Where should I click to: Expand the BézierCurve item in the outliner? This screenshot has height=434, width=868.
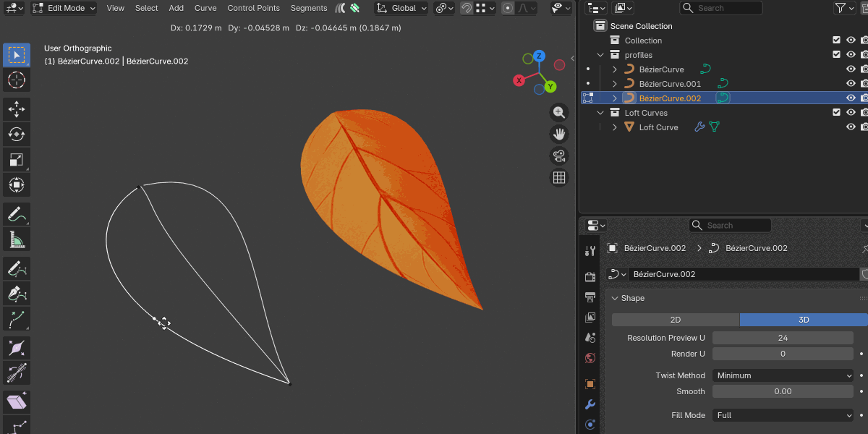[615, 69]
